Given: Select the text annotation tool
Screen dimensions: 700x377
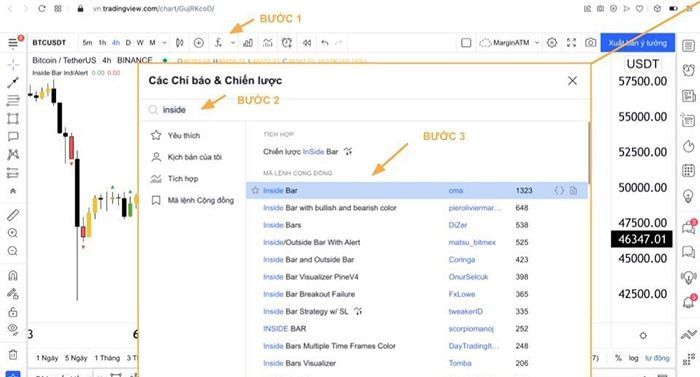Looking at the screenshot, I should (13, 136).
